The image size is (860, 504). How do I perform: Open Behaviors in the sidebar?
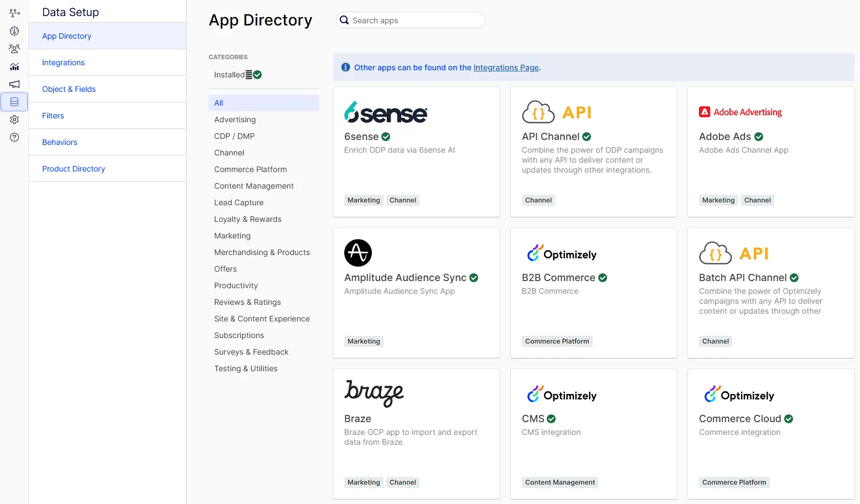click(107, 142)
